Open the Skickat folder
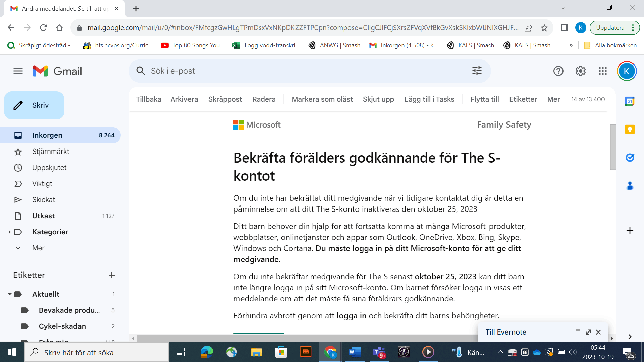 pos(44,200)
